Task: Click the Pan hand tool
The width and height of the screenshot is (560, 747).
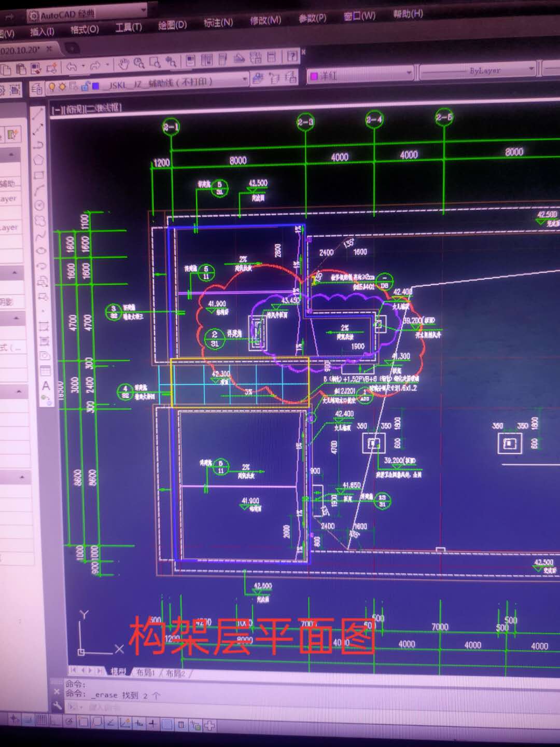Action: [123, 64]
